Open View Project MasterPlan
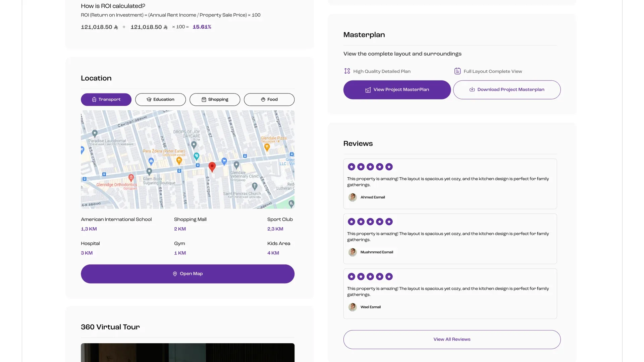 pos(397,89)
